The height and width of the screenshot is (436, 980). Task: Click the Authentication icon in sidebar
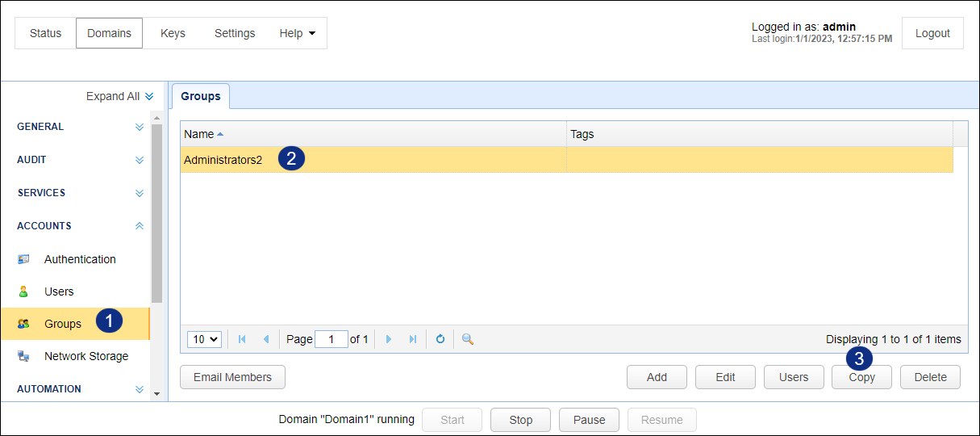23,259
